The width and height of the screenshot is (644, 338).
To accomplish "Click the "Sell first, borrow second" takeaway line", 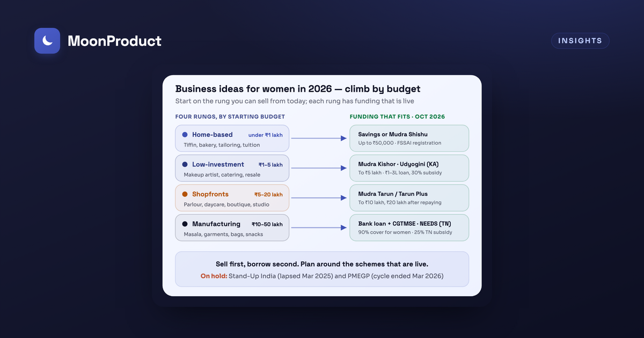I will click(322, 264).
